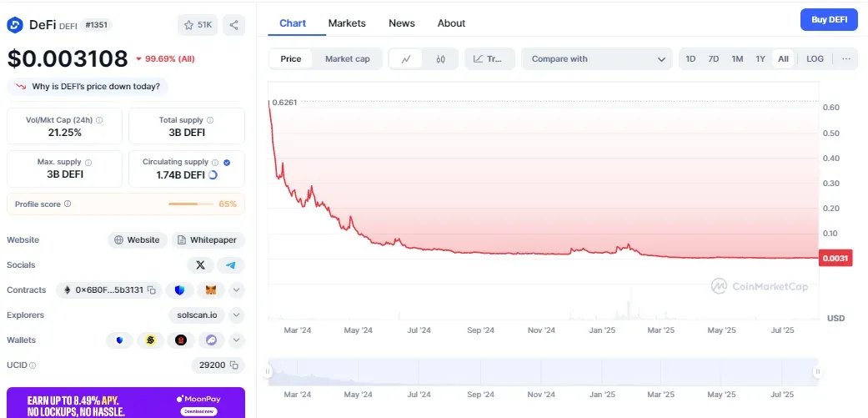Click the DeFi coin logo icon
Viewport: 868px width, 418px height.
tap(15, 25)
